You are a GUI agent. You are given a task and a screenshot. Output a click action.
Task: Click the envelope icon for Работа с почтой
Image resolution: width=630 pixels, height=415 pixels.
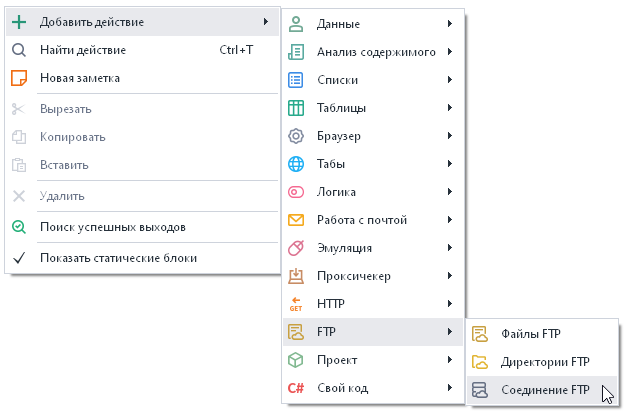(x=295, y=220)
